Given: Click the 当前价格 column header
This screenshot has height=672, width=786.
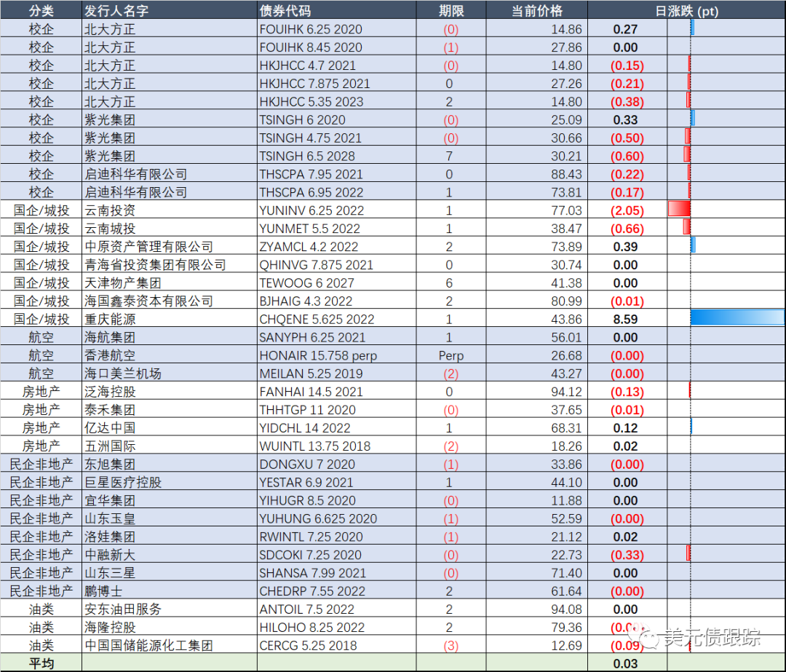Looking at the screenshot, I should [537, 10].
